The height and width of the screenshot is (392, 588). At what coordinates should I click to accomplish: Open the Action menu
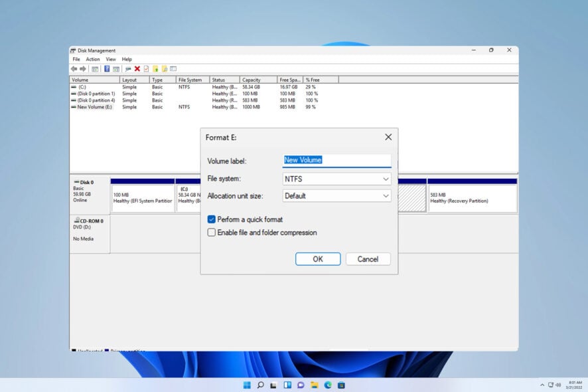click(x=93, y=59)
